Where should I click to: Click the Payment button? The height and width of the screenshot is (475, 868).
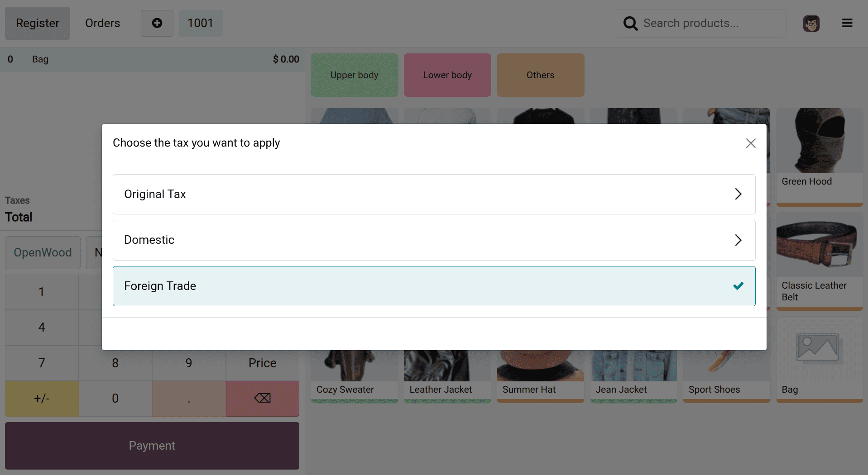[x=152, y=446]
